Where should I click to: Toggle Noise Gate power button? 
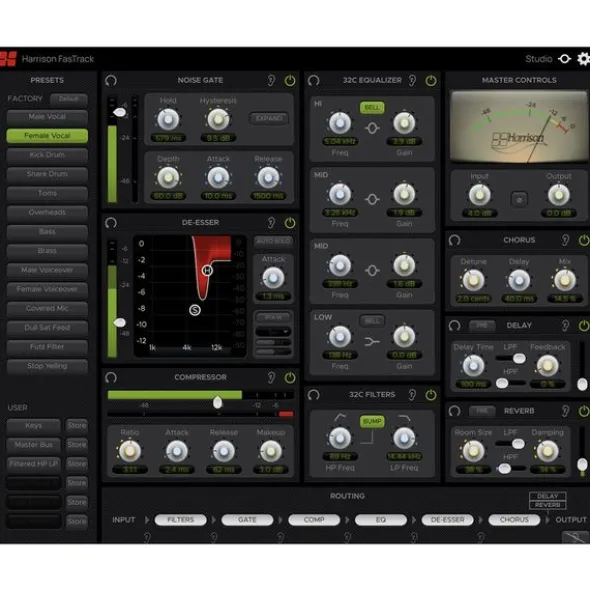coord(290,80)
